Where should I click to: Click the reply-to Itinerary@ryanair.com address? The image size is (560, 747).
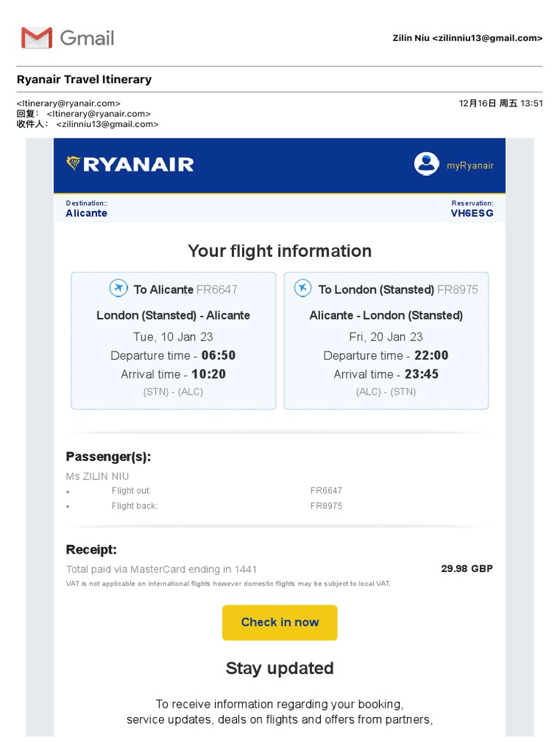click(98, 114)
